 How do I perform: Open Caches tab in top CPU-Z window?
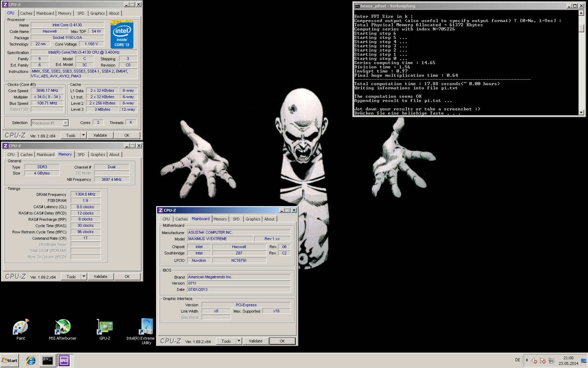(26, 13)
